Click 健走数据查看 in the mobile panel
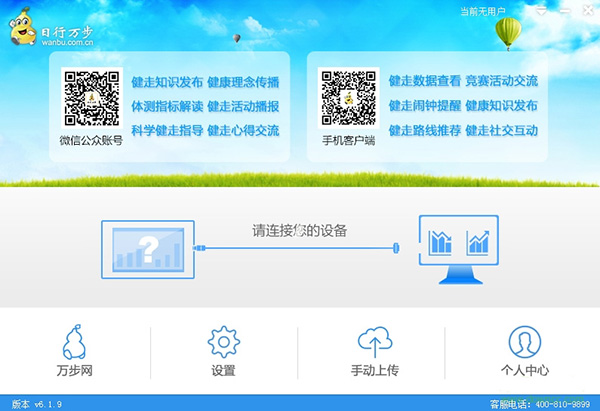The width and height of the screenshot is (600, 411). tap(424, 81)
